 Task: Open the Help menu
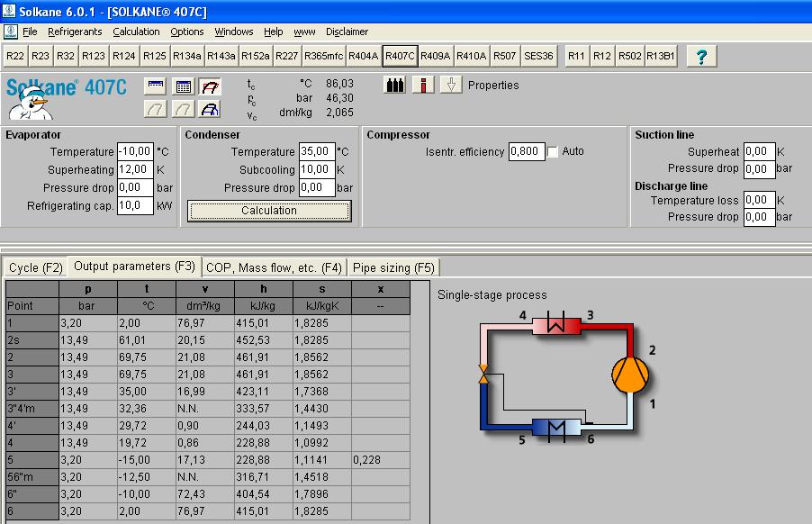tap(274, 32)
